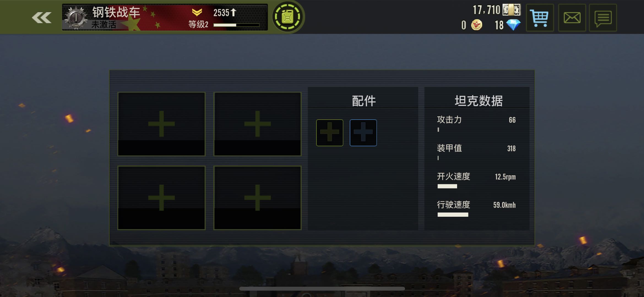Add item to top-right empty slot
644x297 pixels.
coord(257,124)
